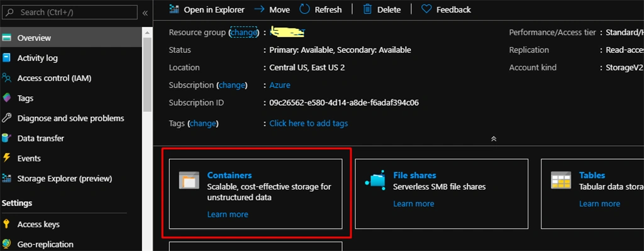Click the Delete trash can icon

[x=367, y=9]
